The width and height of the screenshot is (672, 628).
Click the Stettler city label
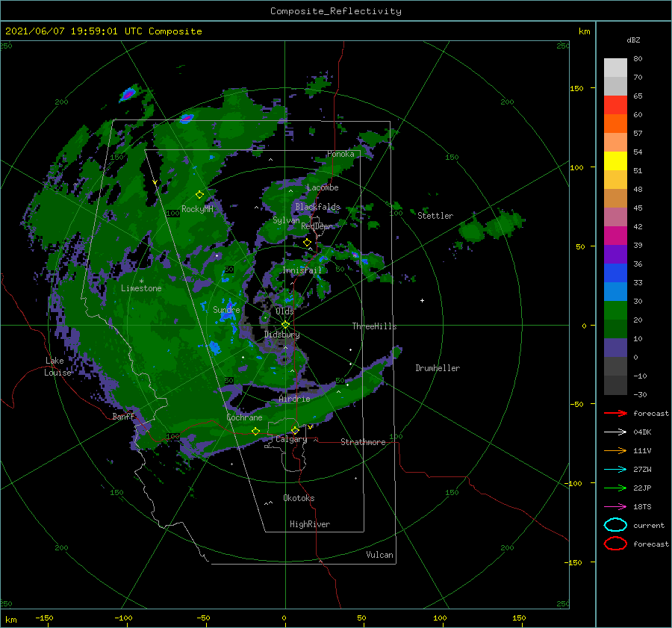click(x=435, y=216)
